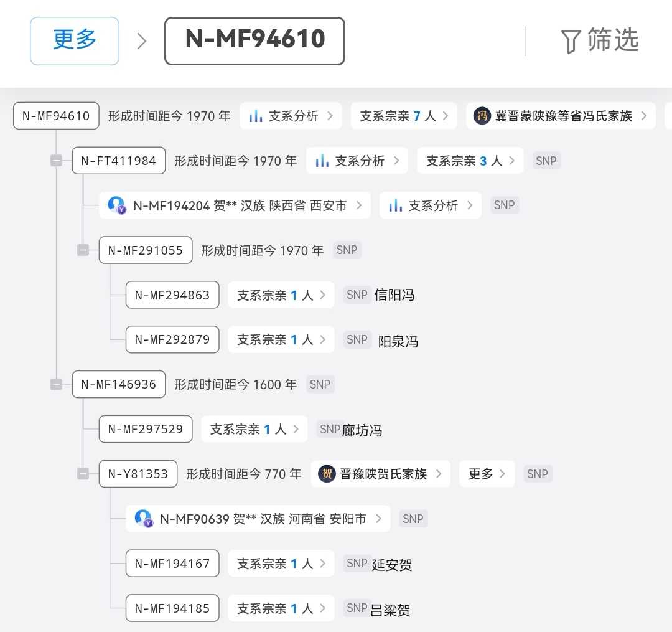Collapse the N-Y81353 branch

[x=83, y=474]
